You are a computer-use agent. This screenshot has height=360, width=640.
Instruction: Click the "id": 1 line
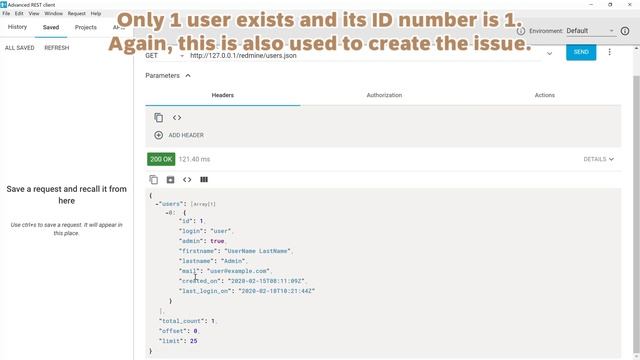(192, 221)
